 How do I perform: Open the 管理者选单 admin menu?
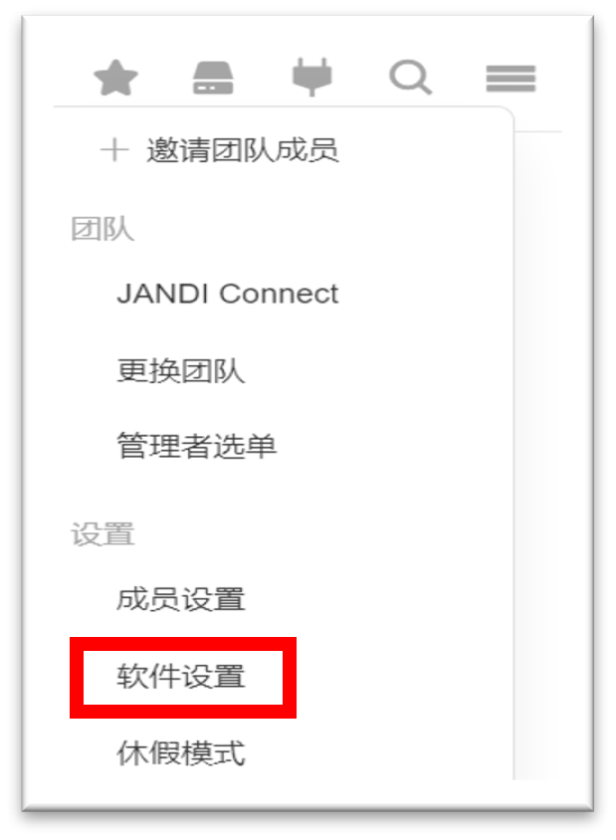pos(197,446)
